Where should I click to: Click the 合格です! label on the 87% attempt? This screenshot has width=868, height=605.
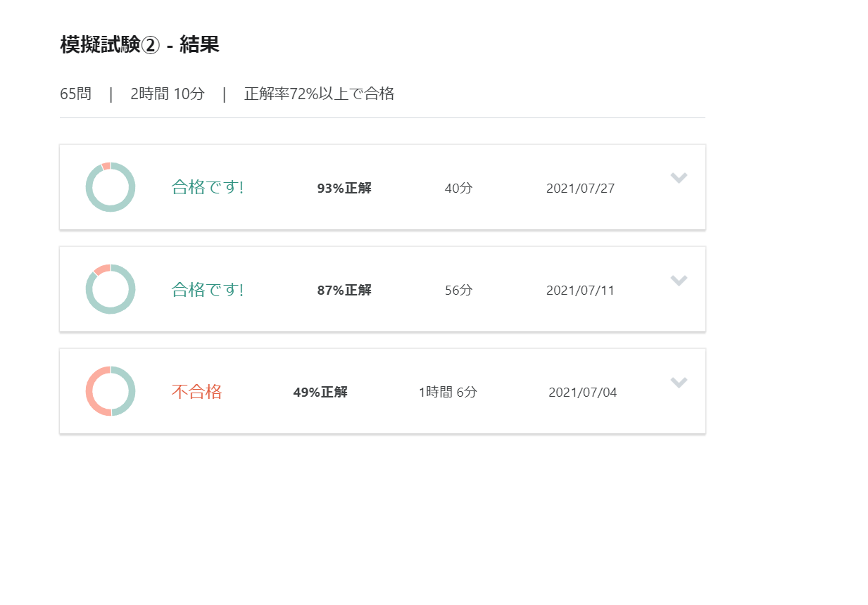[208, 290]
